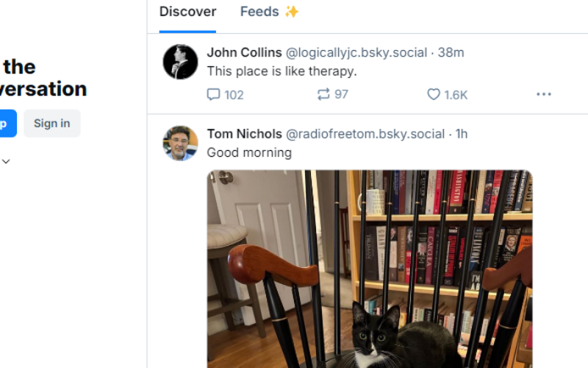Open @radiofreetom.bsky.social handle link
Screen dimensions: 588x368
click(365, 133)
